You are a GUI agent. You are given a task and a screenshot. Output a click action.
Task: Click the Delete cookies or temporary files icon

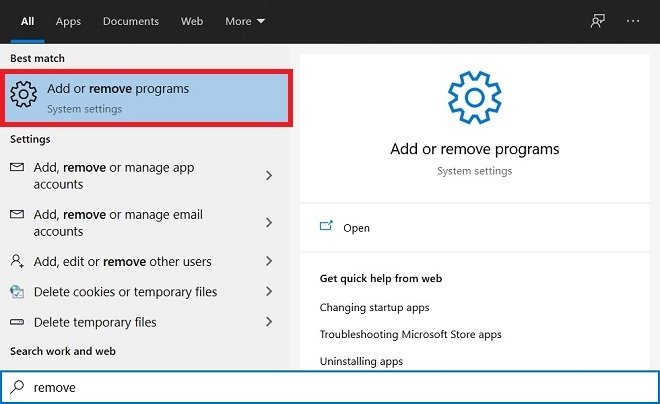point(17,291)
